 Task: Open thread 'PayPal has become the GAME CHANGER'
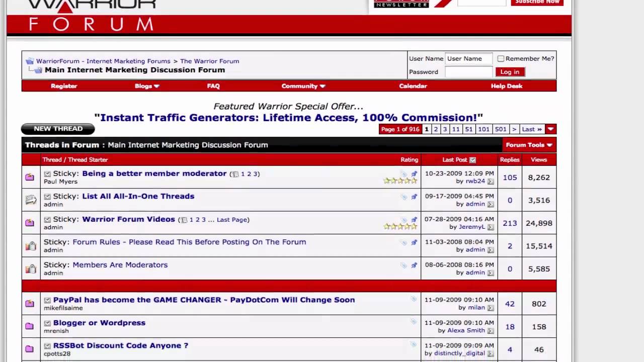[204, 300]
